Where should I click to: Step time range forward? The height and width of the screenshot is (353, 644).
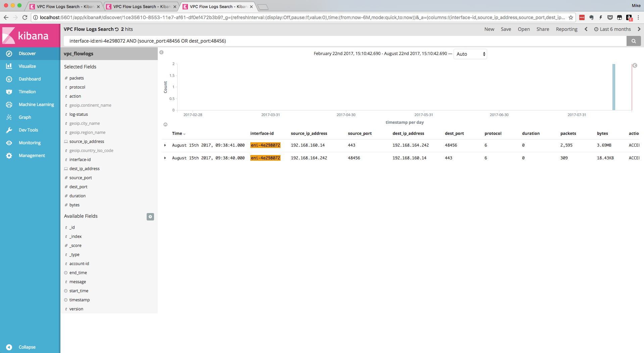pyautogui.click(x=639, y=29)
